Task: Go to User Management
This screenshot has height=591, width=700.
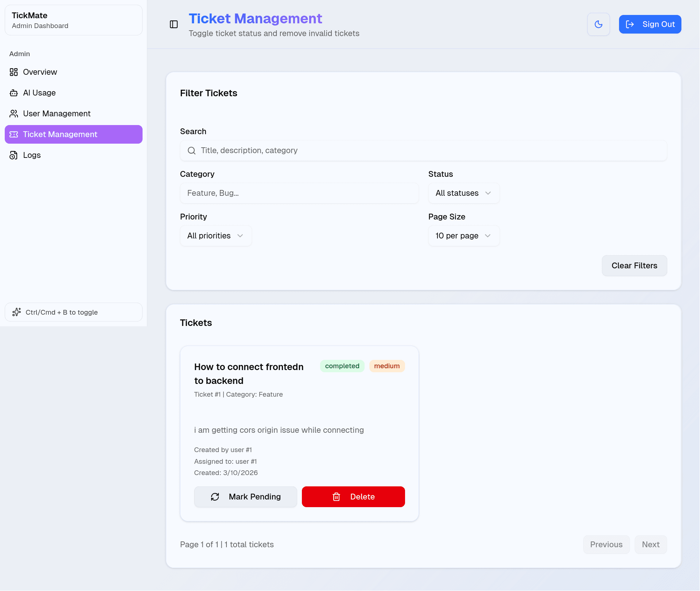Action: point(73,114)
